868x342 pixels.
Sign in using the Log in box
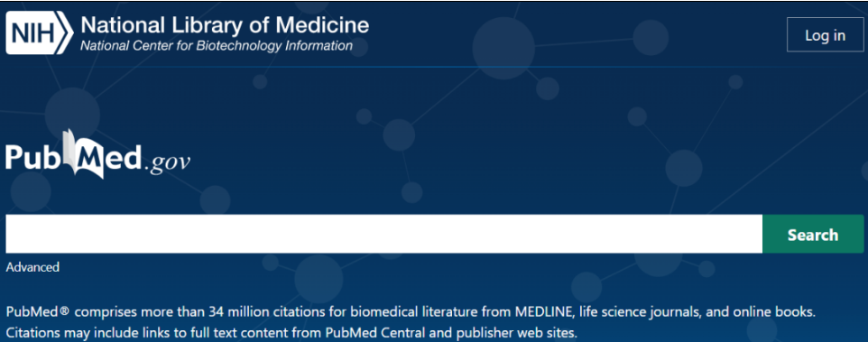[825, 35]
